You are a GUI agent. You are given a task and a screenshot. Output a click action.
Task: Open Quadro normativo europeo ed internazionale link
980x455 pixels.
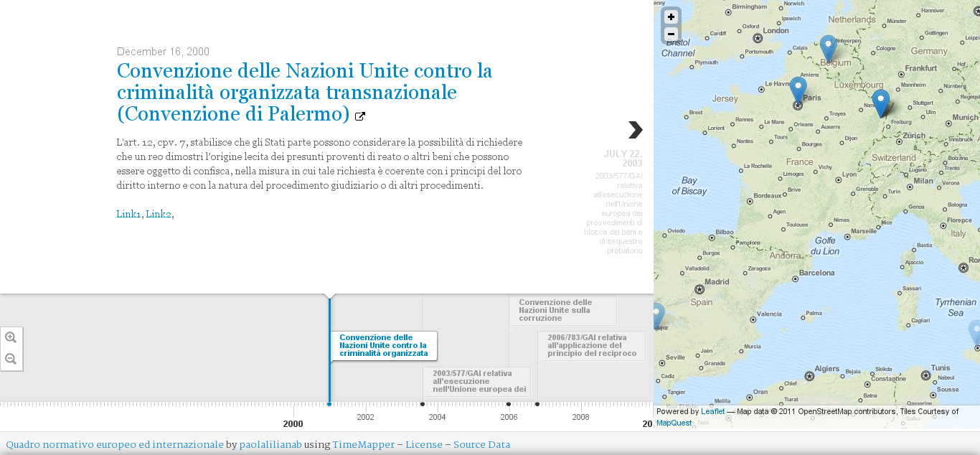115,445
